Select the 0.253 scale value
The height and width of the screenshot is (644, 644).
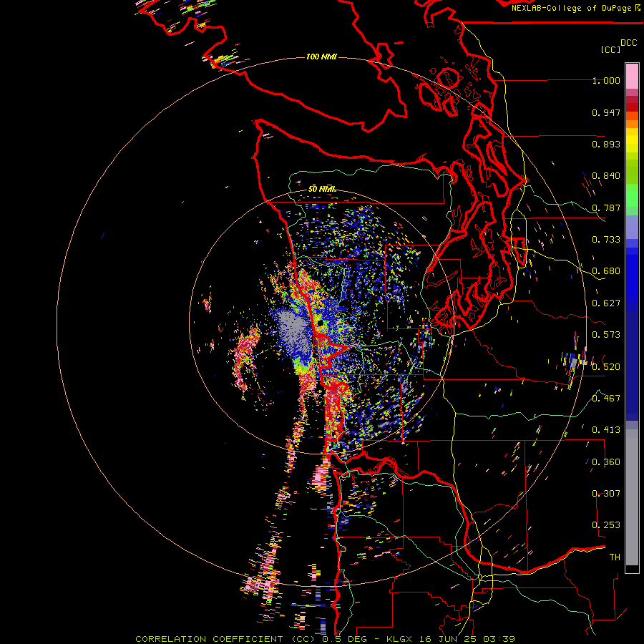coord(606,525)
